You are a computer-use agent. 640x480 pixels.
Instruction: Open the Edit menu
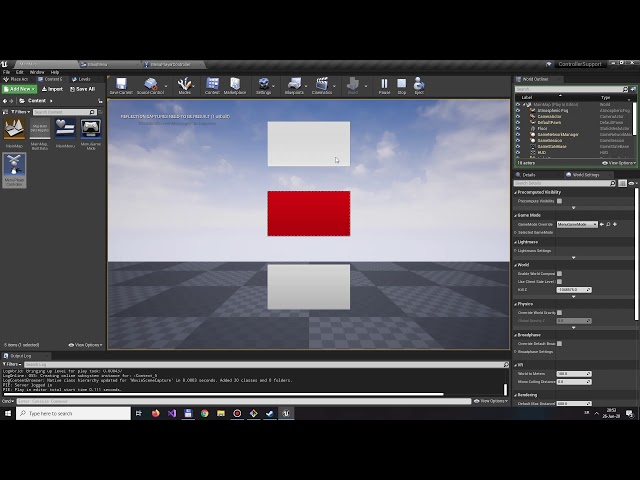pyautogui.click(x=20, y=72)
